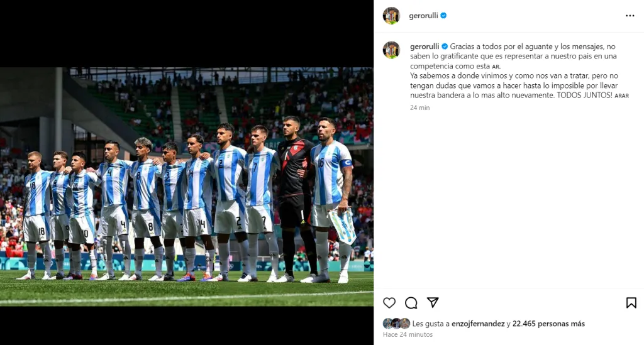This screenshot has height=345, width=644.
Task: Like the post with the heart icon
Action: [389, 303]
